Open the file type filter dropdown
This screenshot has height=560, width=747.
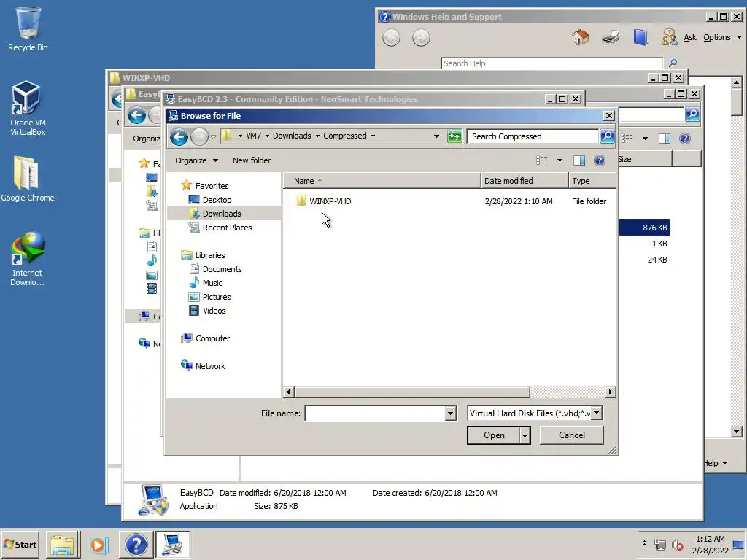pyautogui.click(x=597, y=413)
